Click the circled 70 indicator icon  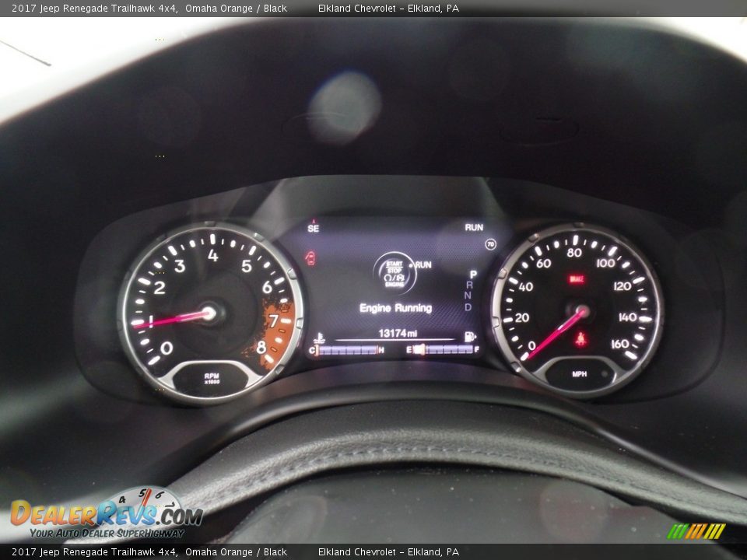coord(490,244)
